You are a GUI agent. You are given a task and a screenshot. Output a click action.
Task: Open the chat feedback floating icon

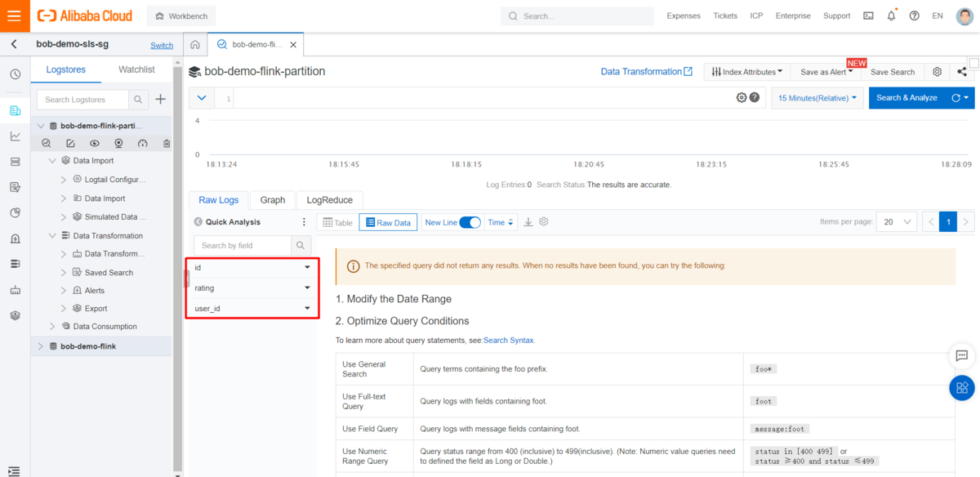[x=962, y=356]
